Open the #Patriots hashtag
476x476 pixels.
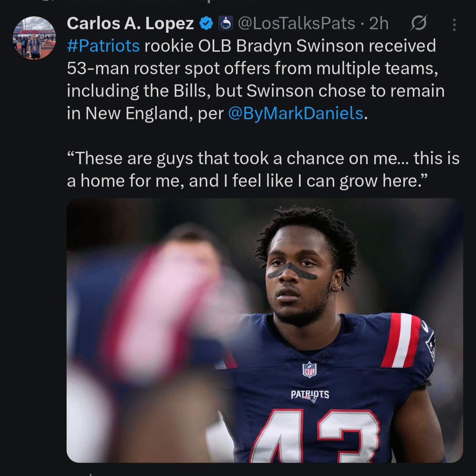[103, 46]
